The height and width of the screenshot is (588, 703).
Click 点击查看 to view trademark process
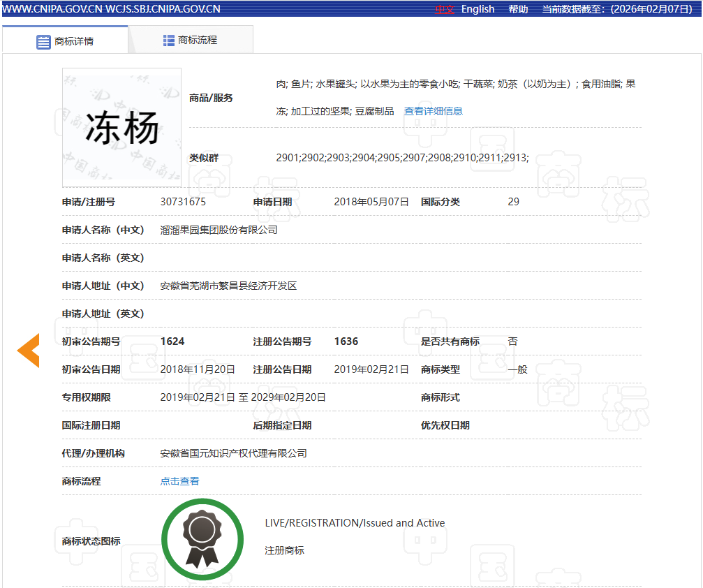click(x=179, y=481)
